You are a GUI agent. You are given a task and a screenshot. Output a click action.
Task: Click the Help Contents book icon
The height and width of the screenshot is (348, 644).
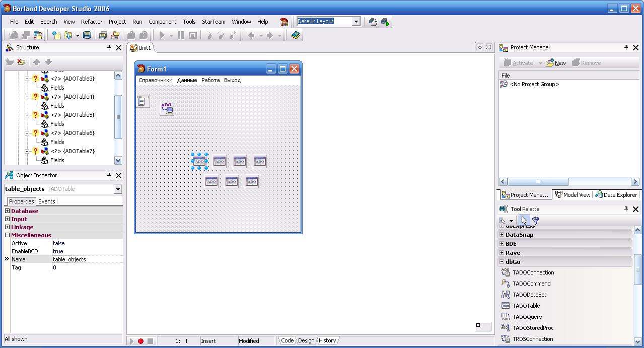coord(295,35)
